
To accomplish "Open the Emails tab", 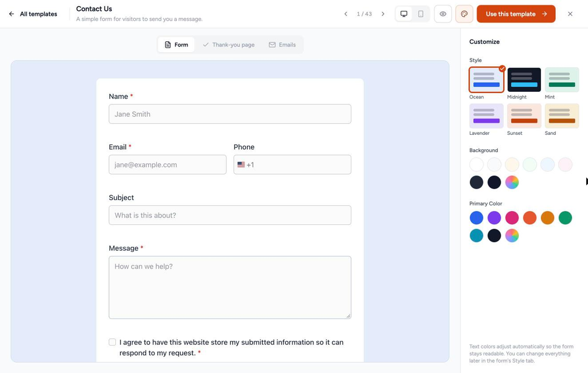I will (283, 45).
